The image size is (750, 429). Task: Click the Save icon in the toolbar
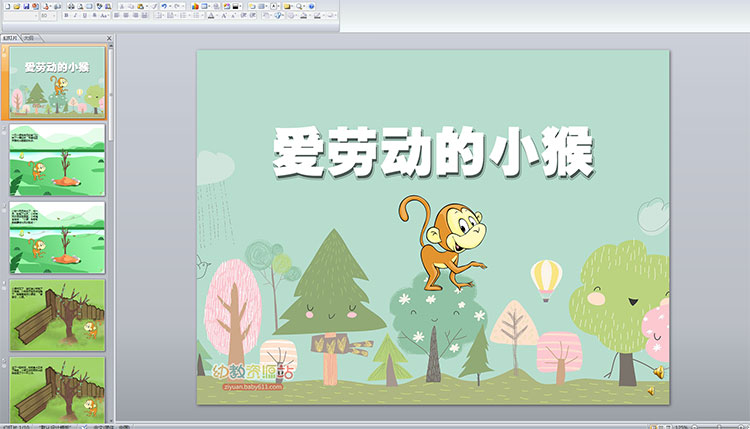[26, 6]
